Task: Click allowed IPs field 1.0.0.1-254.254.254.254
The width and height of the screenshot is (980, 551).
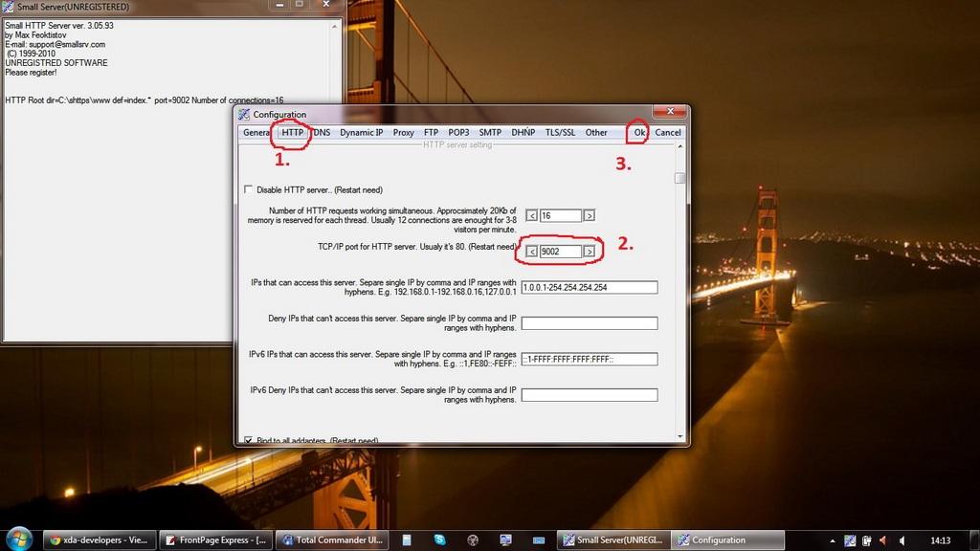Action: [x=590, y=287]
